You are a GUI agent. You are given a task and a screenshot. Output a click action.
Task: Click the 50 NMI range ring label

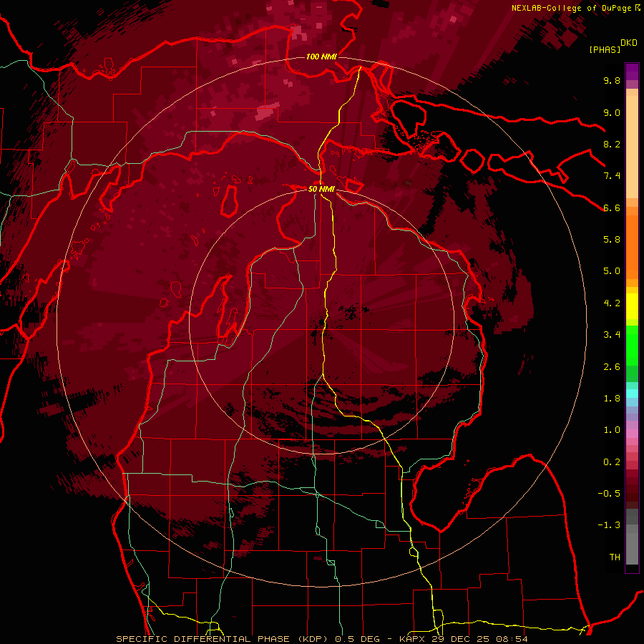(x=321, y=190)
